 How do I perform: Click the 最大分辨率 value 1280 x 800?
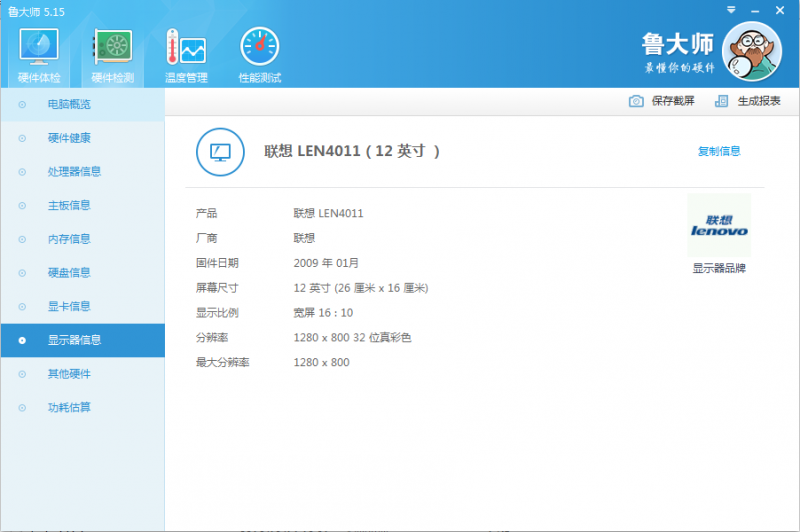[321, 363]
